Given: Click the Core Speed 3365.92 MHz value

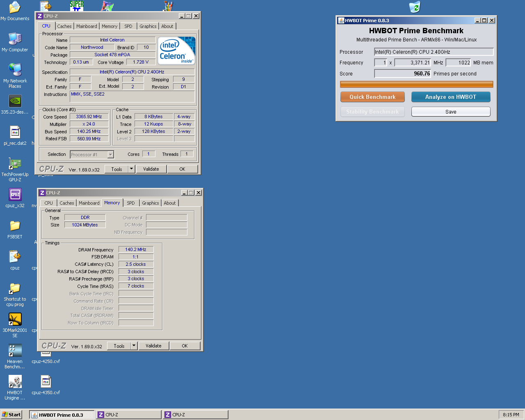Looking at the screenshot, I should (89, 116).
